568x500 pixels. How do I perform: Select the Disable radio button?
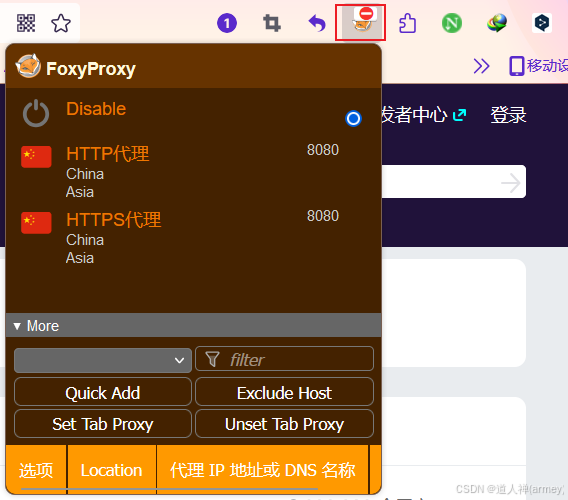click(x=353, y=118)
